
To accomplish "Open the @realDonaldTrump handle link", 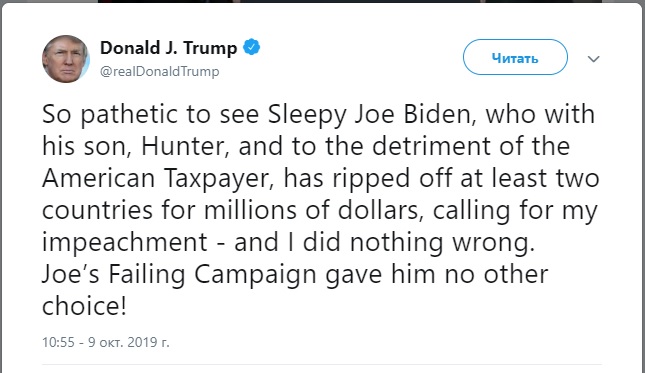I will click(160, 71).
